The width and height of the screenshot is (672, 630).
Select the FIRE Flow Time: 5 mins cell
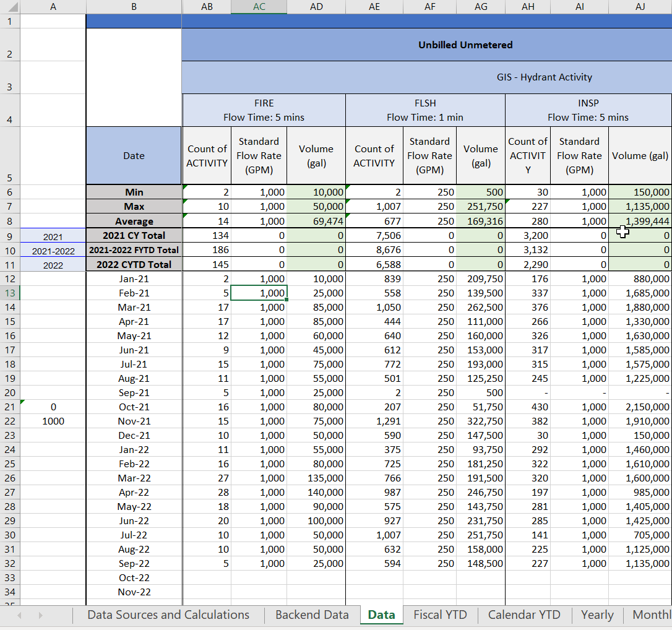(264, 110)
